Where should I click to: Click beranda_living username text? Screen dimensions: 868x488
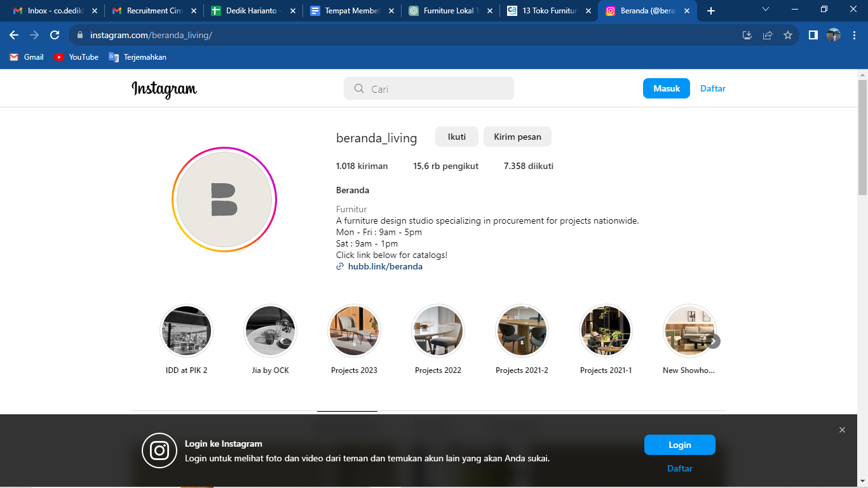[376, 138]
